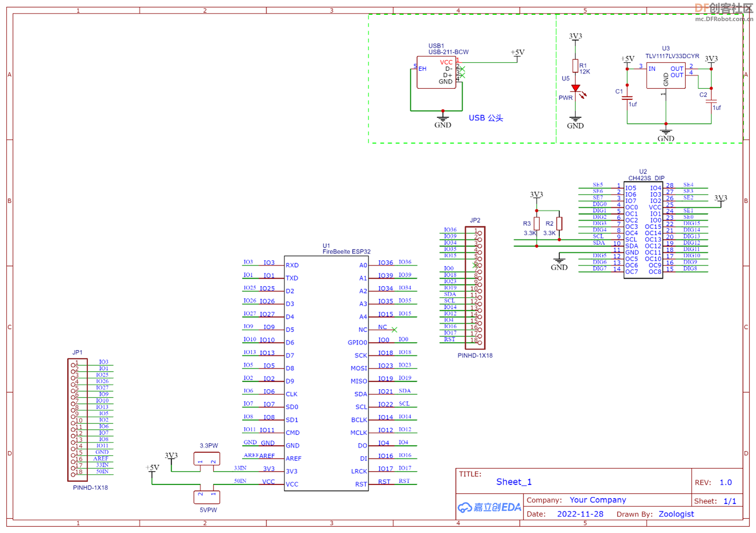Select the U3 regulator body
This screenshot has height=533, width=756.
coord(666,76)
